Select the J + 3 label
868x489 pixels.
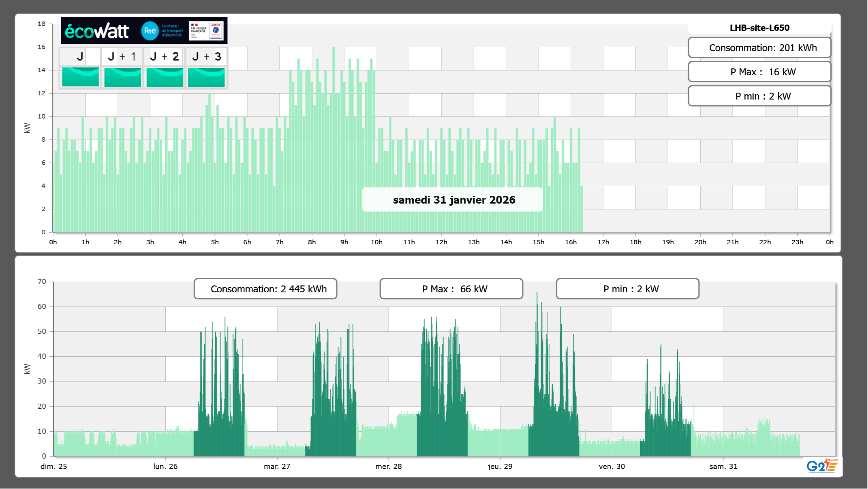click(206, 56)
